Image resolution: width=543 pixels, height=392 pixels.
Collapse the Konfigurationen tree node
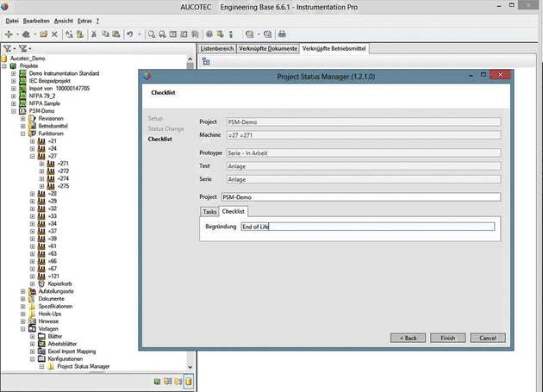pyautogui.click(x=32, y=359)
